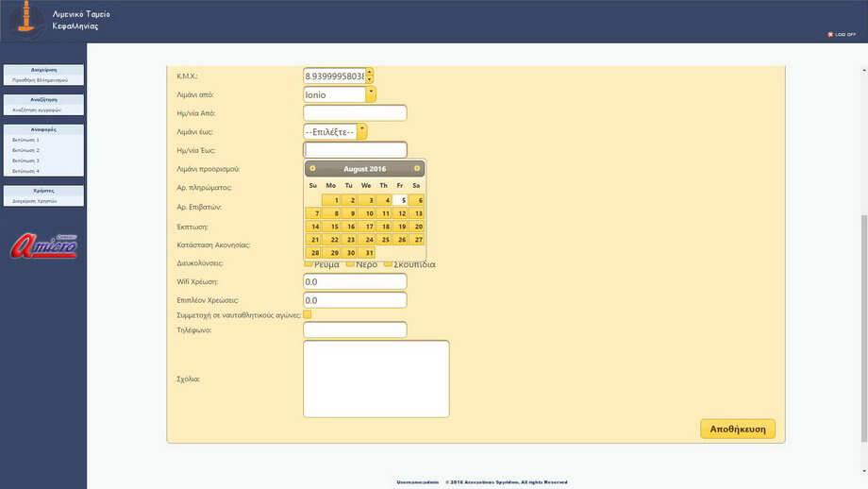
Task: Select August 15 in the calendar
Action: point(331,227)
